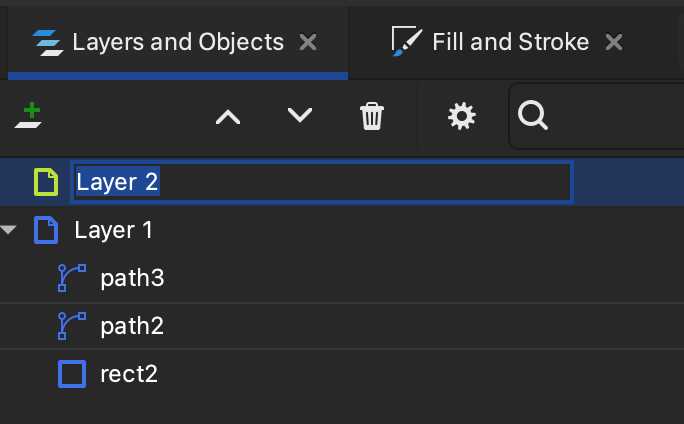This screenshot has width=684, height=424.
Task: Delete selected layer with the trash icon
Action: (x=372, y=117)
